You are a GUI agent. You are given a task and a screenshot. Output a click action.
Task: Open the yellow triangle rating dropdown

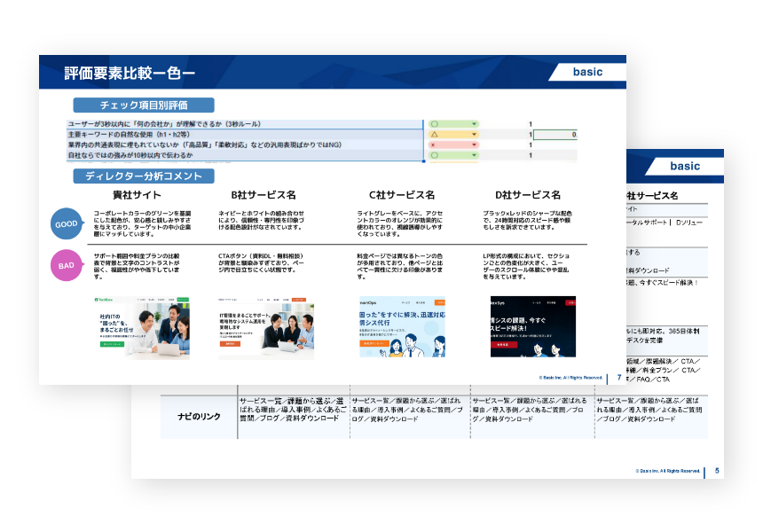[x=475, y=135]
